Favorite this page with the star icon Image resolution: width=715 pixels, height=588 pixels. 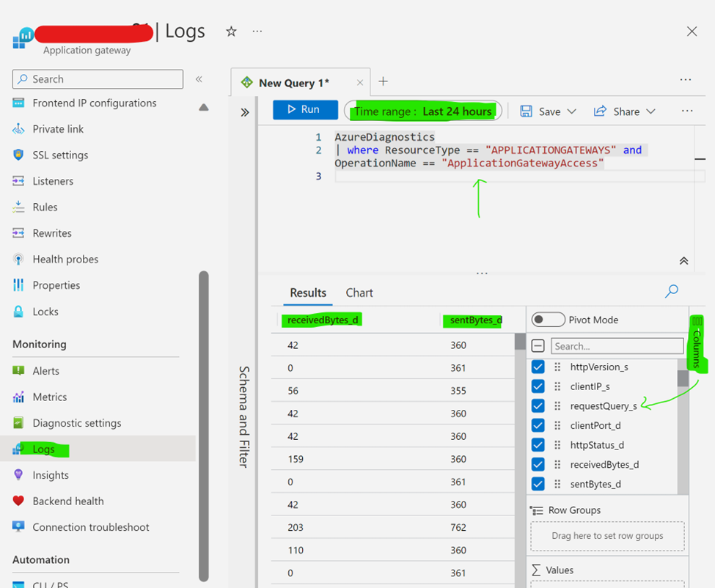point(231,32)
